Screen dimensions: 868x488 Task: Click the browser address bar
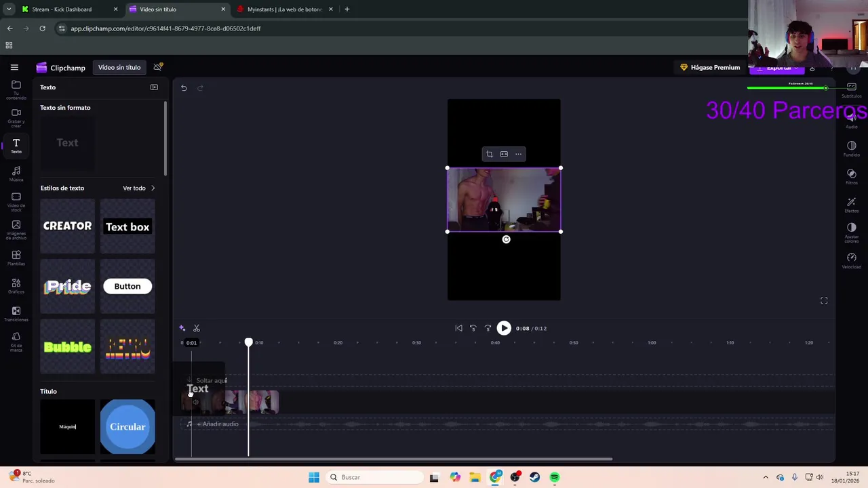tap(400, 28)
